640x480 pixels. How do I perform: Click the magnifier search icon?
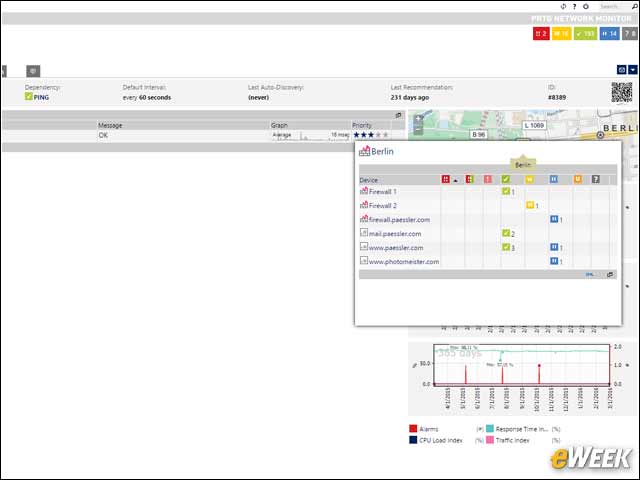point(634,6)
